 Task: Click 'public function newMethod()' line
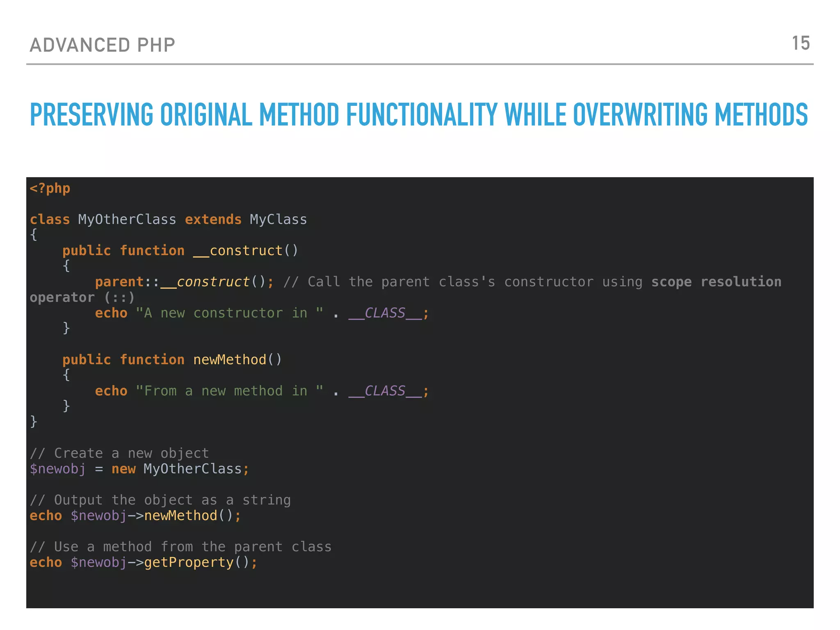tap(172, 360)
